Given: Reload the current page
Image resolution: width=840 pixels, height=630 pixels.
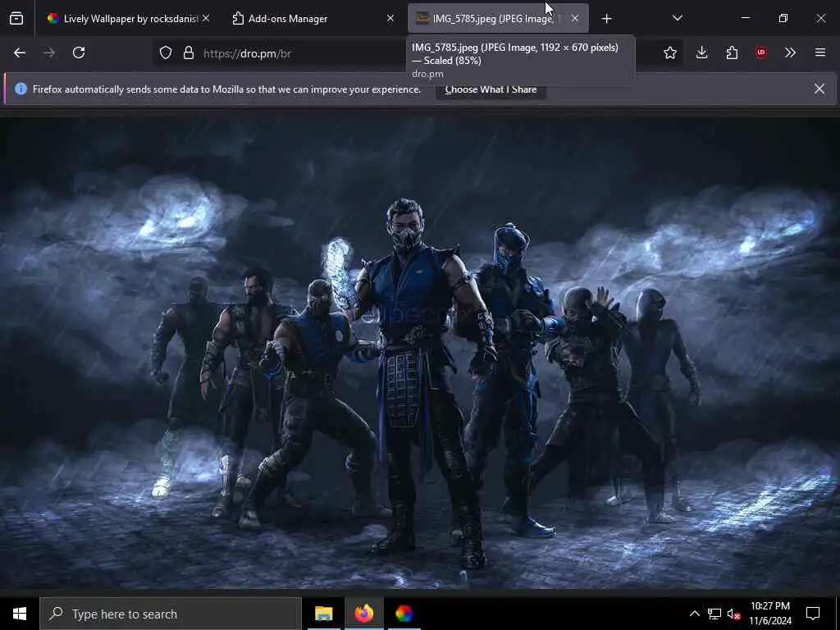Looking at the screenshot, I should click(x=79, y=52).
